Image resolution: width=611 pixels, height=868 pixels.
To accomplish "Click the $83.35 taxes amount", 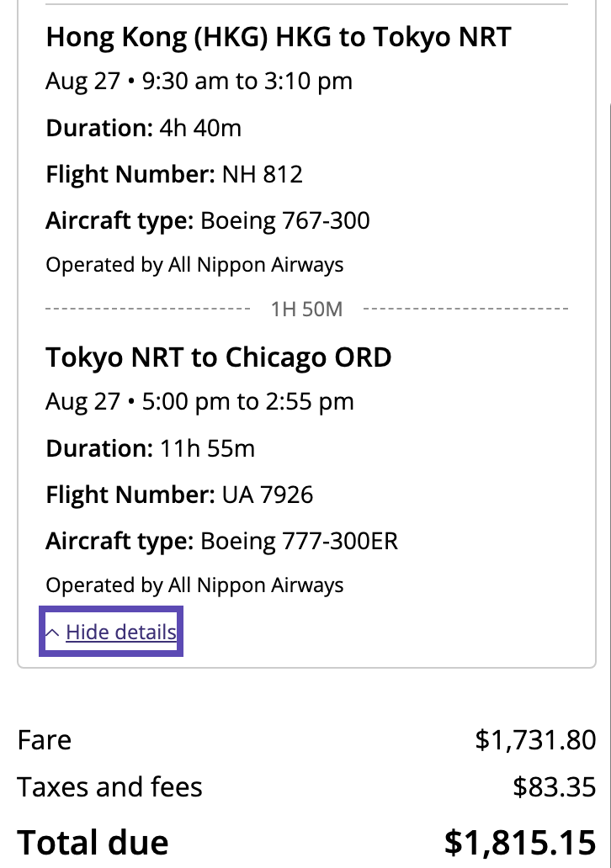I will [x=554, y=787].
